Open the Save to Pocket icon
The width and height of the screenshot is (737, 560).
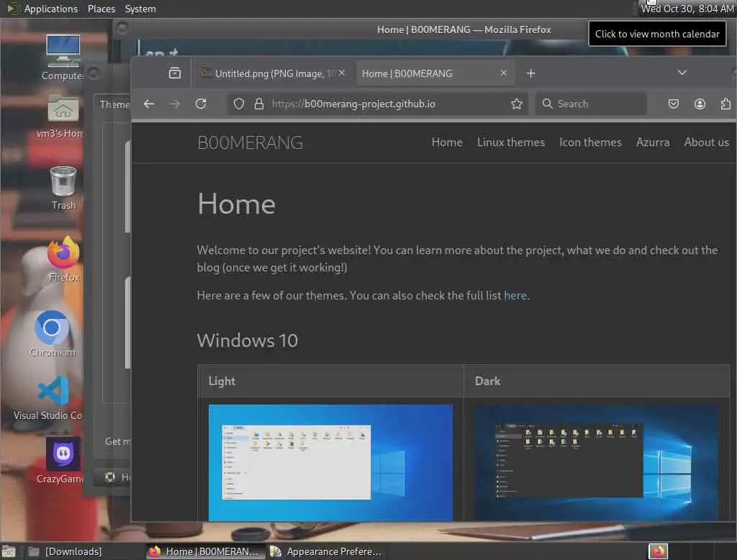pos(674,104)
